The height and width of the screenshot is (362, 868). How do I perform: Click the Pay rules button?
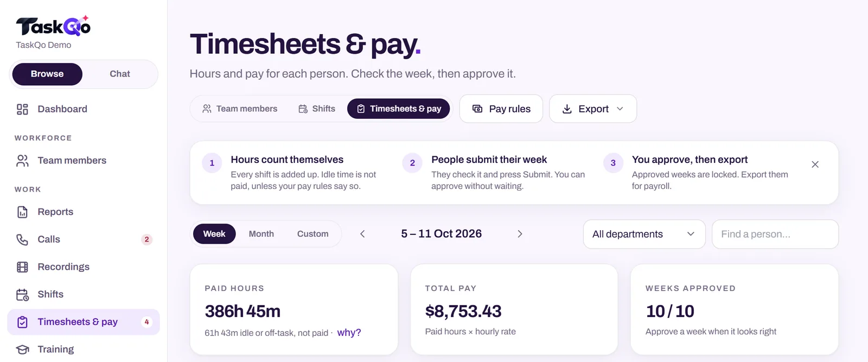coord(501,109)
